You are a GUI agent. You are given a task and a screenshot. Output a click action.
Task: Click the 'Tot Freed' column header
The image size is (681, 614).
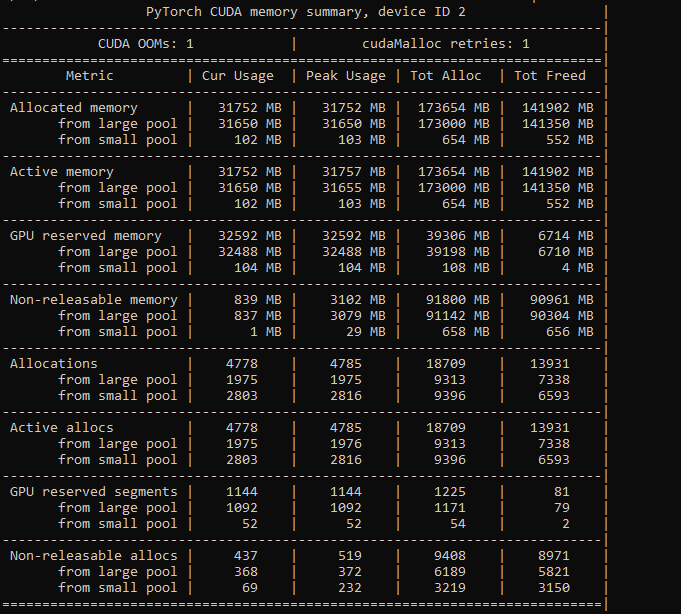[550, 76]
